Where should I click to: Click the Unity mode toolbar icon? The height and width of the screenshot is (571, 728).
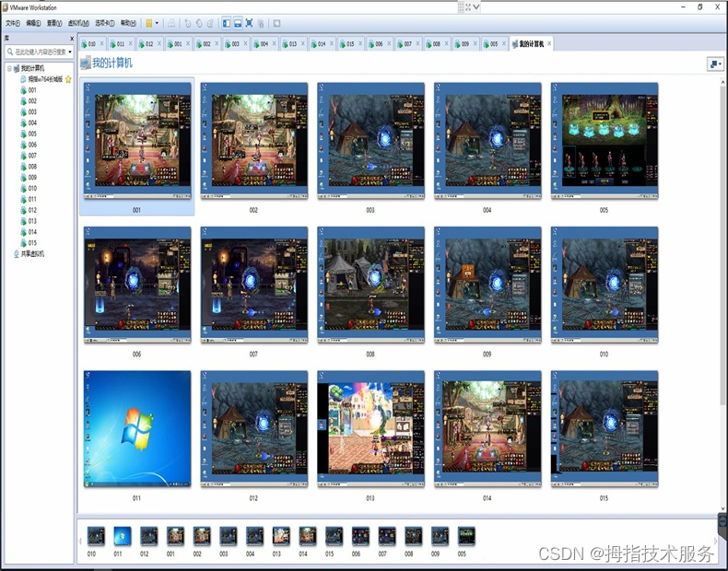pyautogui.click(x=261, y=23)
